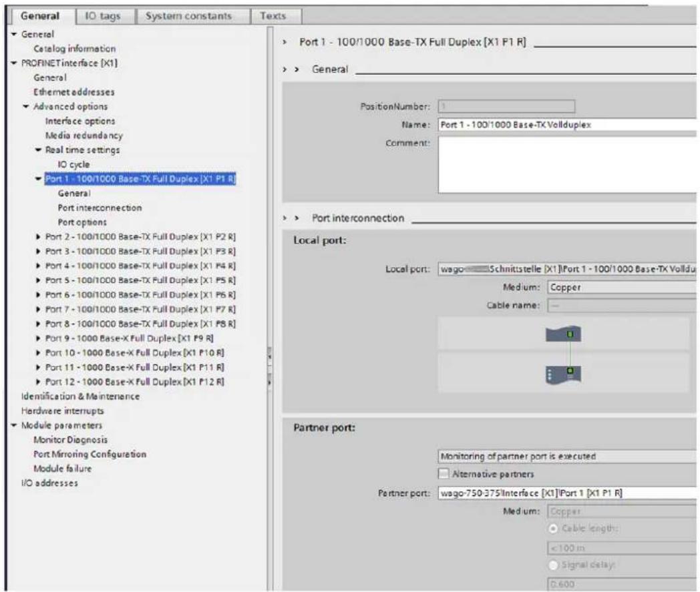Open Port options under Port 1
The image size is (700, 592).
click(82, 222)
